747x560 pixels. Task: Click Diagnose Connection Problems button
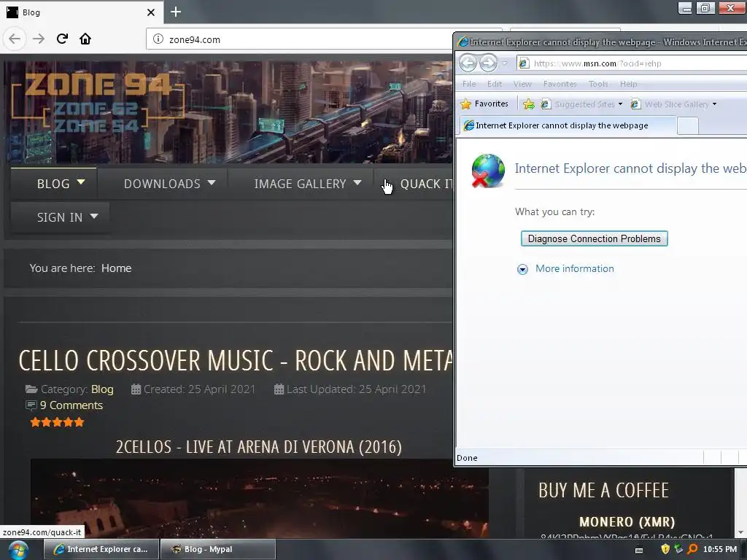tap(594, 238)
